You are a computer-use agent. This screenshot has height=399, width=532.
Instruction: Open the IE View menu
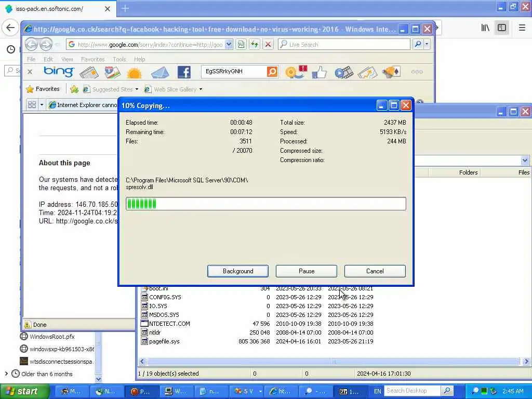pyautogui.click(x=67, y=59)
